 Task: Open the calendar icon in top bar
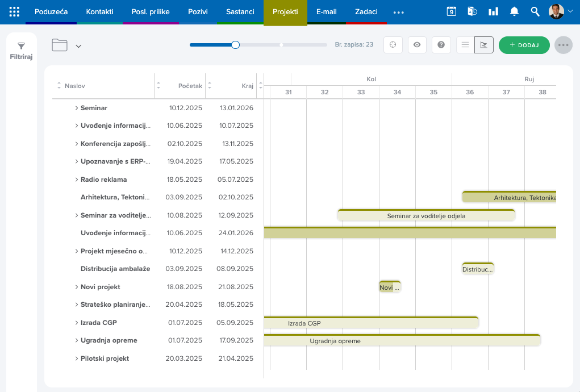tap(451, 12)
